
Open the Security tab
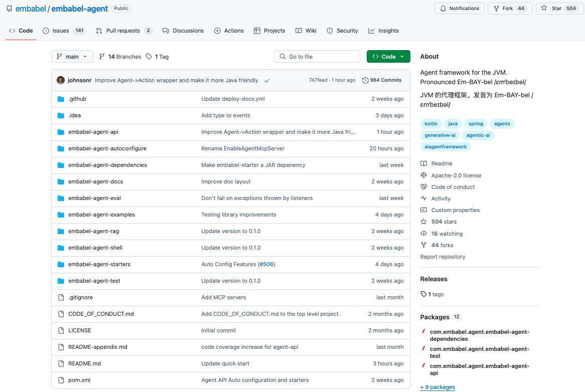tap(342, 31)
